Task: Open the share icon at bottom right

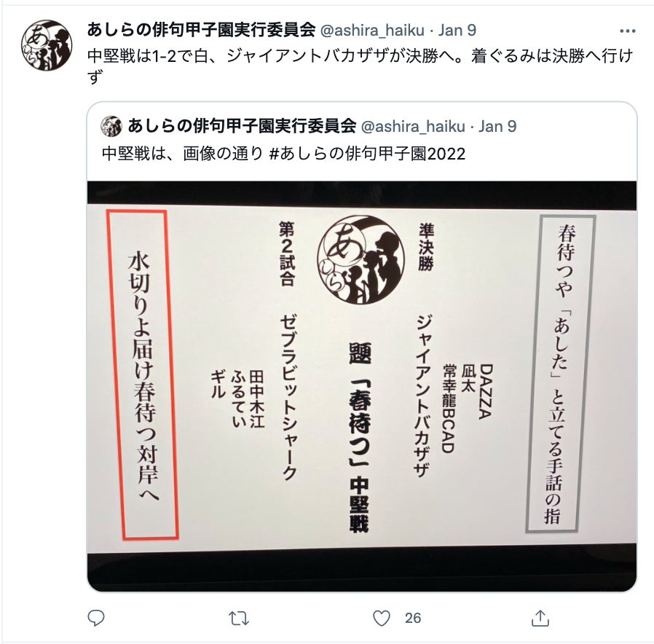Action: pos(540,618)
